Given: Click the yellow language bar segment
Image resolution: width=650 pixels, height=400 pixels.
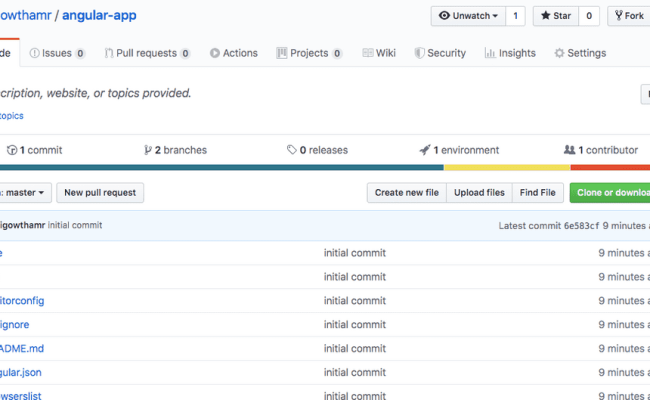Looking at the screenshot, I should pos(507,167).
